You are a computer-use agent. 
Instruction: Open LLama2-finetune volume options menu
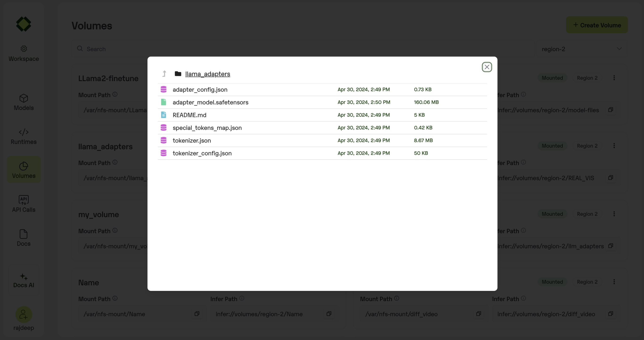click(614, 78)
